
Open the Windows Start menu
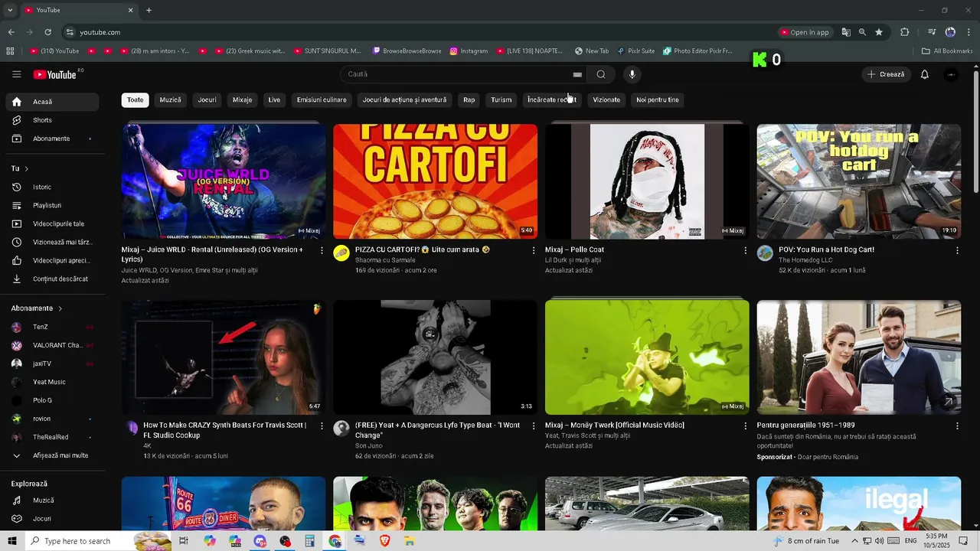click(x=11, y=541)
